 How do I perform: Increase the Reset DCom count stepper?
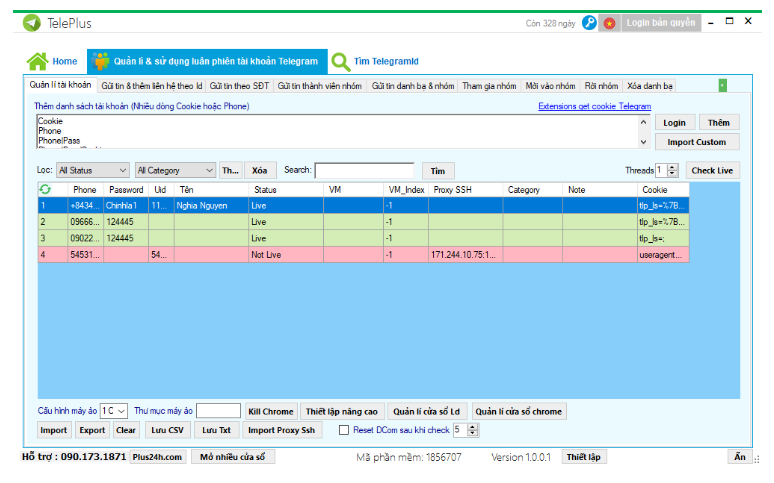[x=473, y=427]
